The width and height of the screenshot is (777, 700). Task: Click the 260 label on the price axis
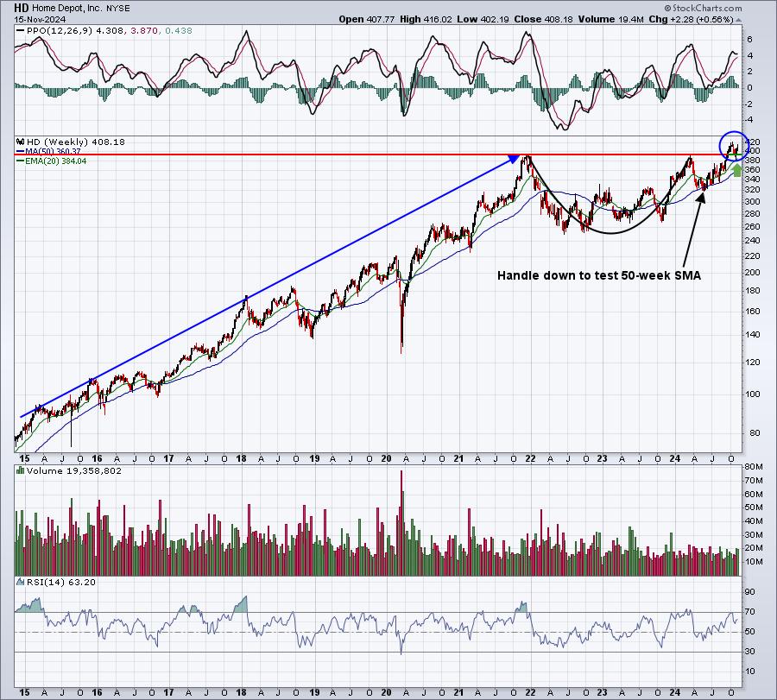752,227
